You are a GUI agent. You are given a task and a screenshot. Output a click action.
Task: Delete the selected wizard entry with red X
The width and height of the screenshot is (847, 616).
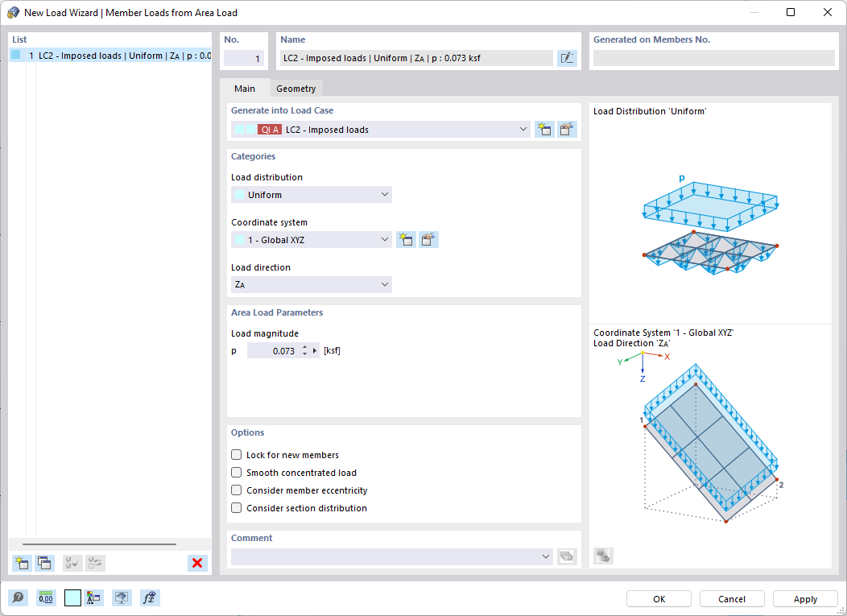coord(197,563)
